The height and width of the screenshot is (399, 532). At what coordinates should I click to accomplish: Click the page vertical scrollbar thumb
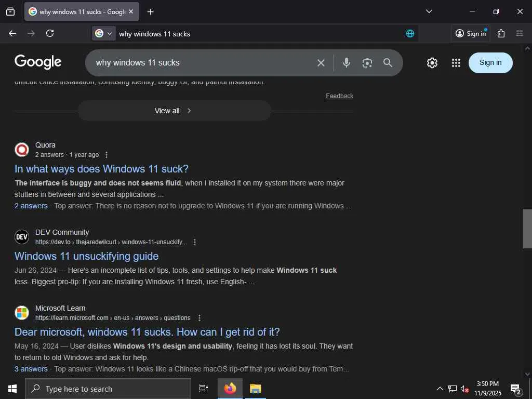coord(527,229)
